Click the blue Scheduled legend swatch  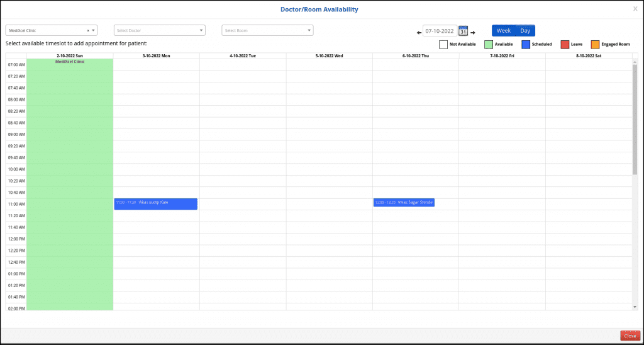526,45
